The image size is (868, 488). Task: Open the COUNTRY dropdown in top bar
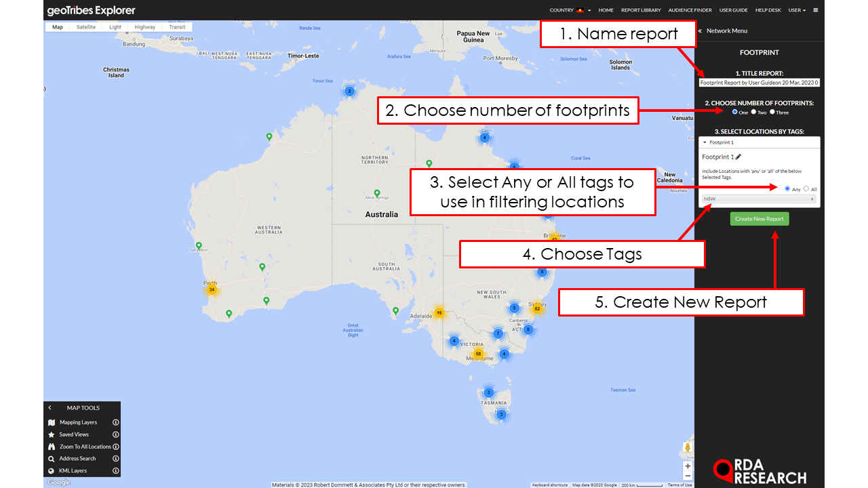tap(570, 10)
